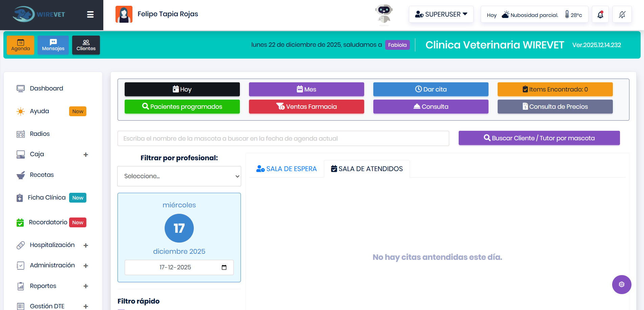Select the SALA DE ATENDIDOS tab
644x310 pixels.
pos(367,169)
